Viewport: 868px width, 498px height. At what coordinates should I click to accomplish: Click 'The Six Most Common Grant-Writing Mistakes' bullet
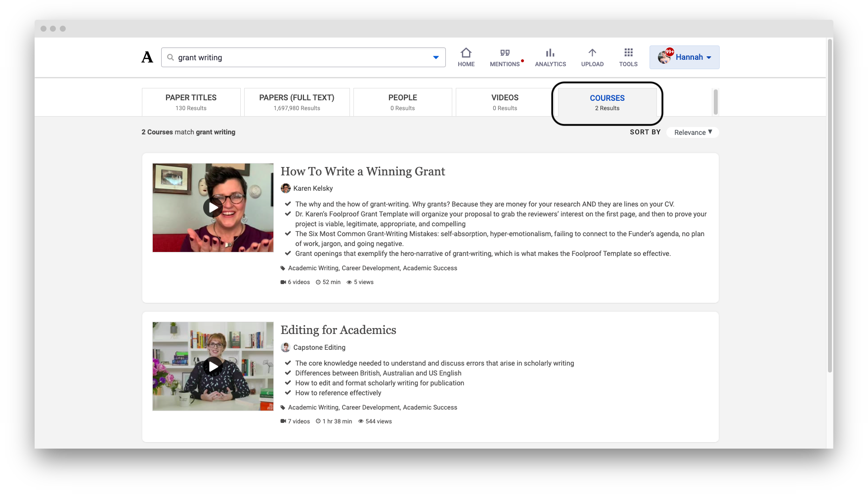(500, 239)
